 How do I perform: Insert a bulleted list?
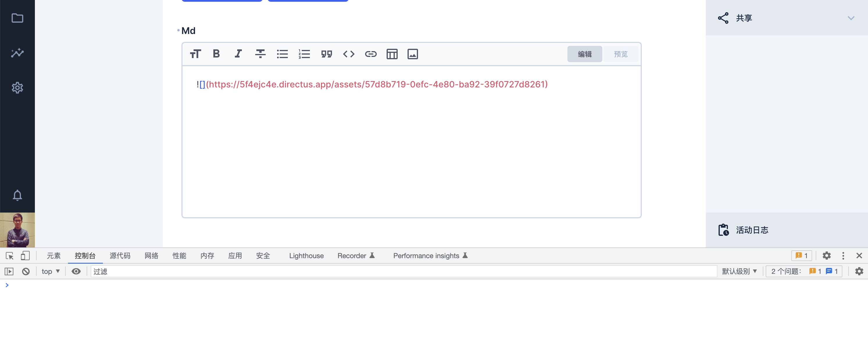click(x=282, y=54)
